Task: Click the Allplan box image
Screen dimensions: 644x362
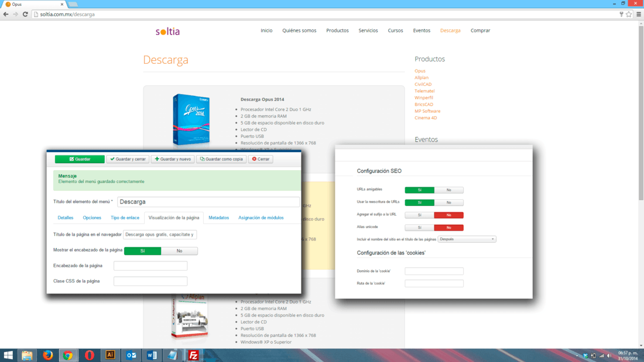Action: point(189,316)
